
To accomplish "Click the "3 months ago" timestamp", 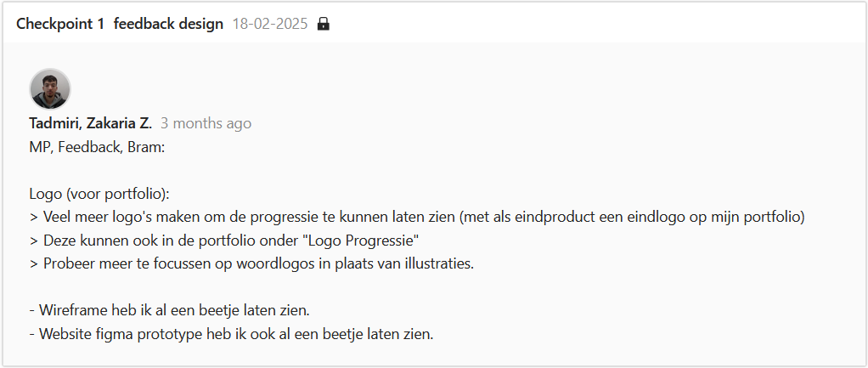I will (x=206, y=123).
